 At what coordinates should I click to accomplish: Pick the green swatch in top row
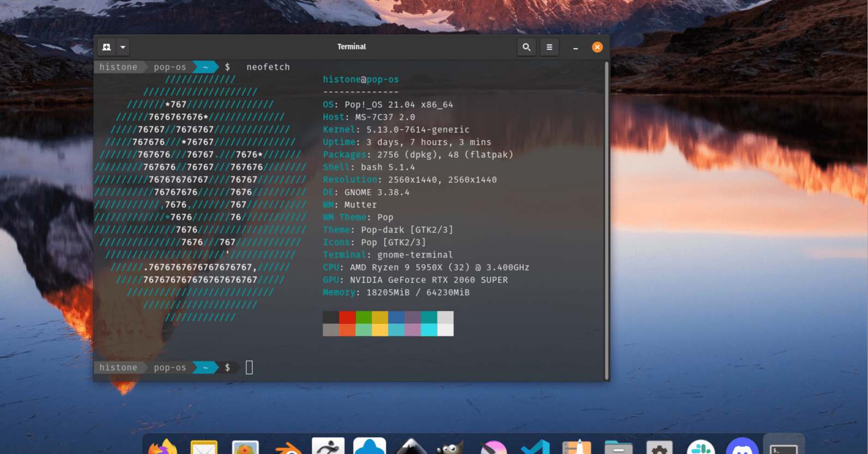click(x=363, y=317)
